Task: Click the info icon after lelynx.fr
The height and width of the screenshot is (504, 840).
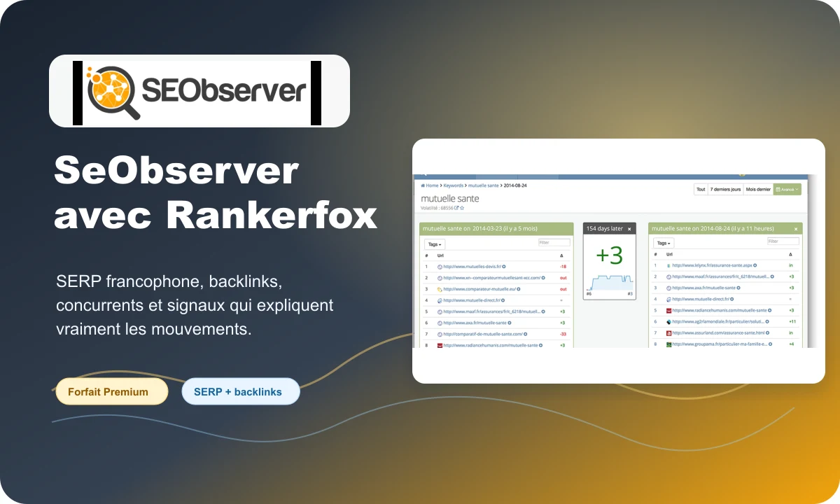Action: click(755, 265)
